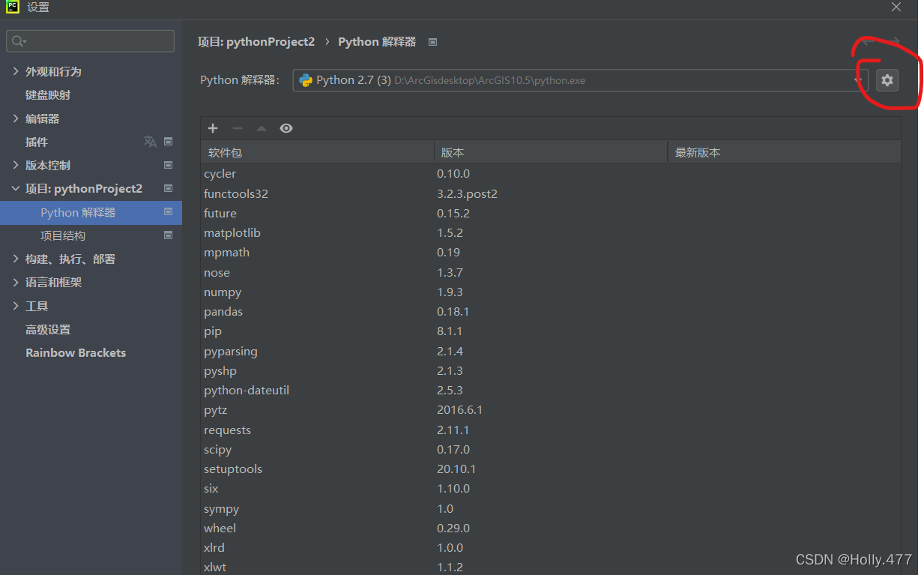Open the Python 解释器 dropdown
Image resolution: width=924 pixels, height=575 pixels.
pyautogui.click(x=580, y=80)
